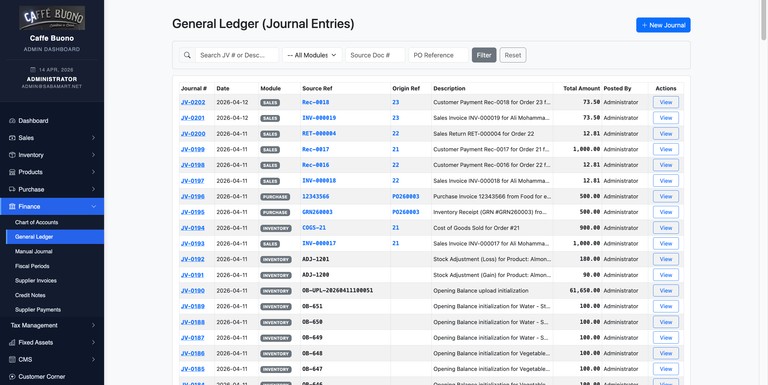Open the All Modules dropdown

pyautogui.click(x=312, y=55)
